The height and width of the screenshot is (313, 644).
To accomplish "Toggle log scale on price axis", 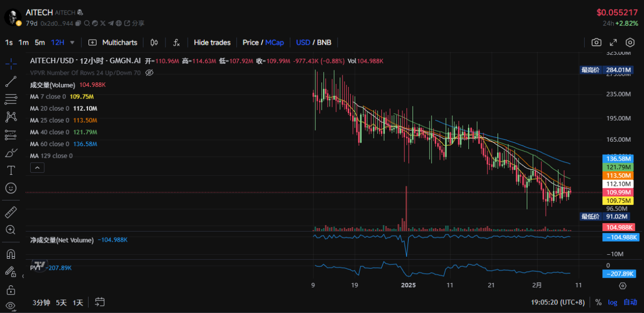I will click(612, 302).
